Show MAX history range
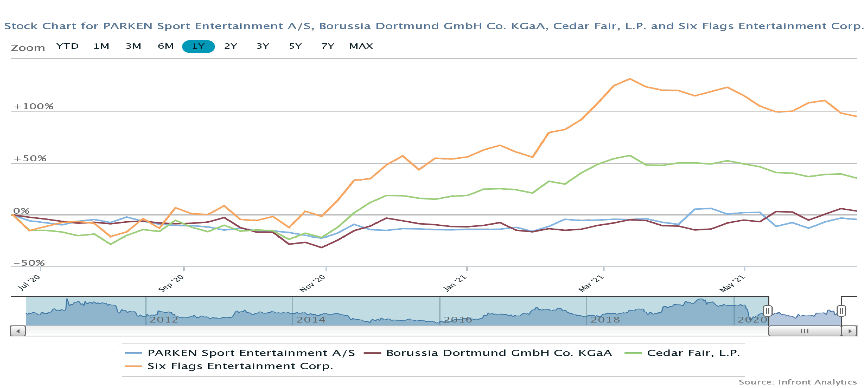 pos(361,46)
